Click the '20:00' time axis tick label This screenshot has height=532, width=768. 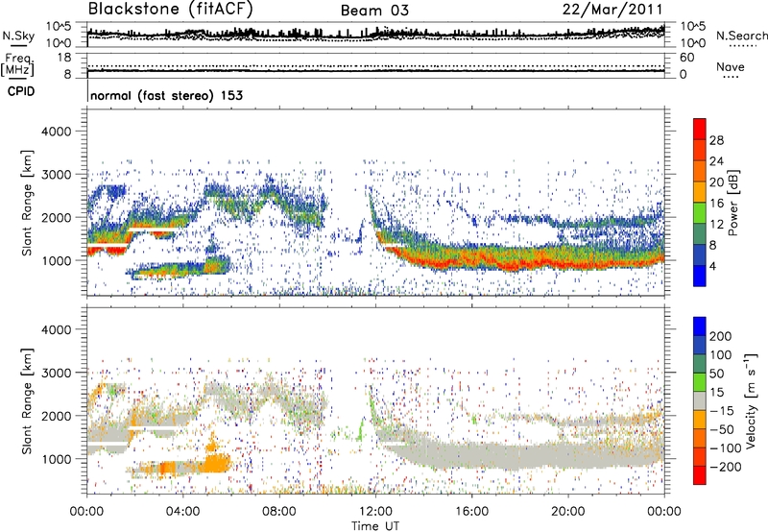[x=567, y=512]
